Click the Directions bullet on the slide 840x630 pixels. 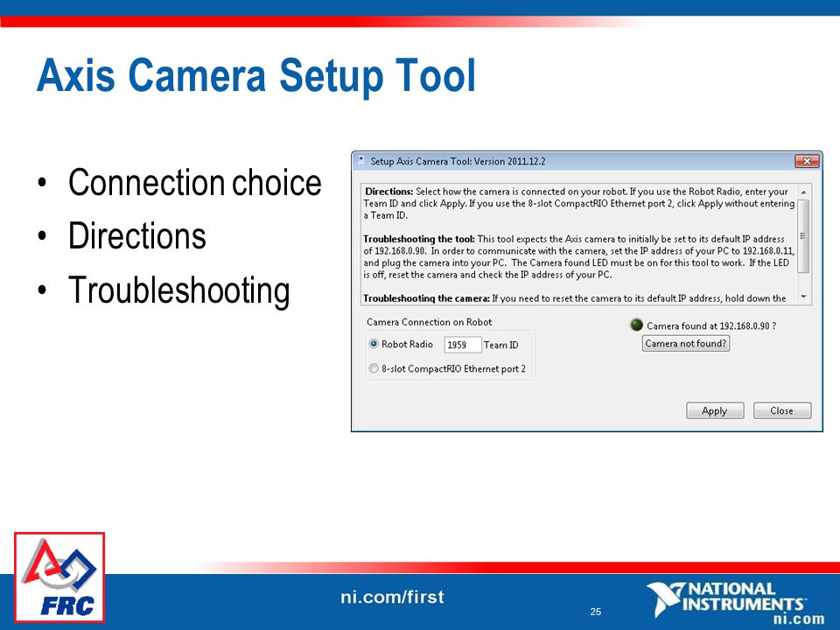pos(137,235)
